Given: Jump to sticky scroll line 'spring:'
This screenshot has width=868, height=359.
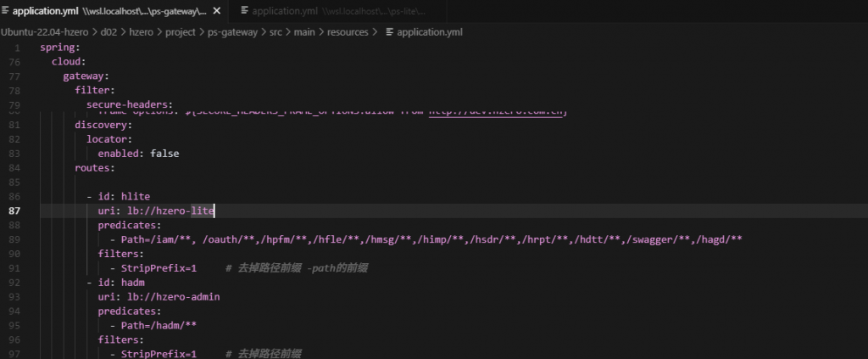Looking at the screenshot, I should tap(59, 48).
